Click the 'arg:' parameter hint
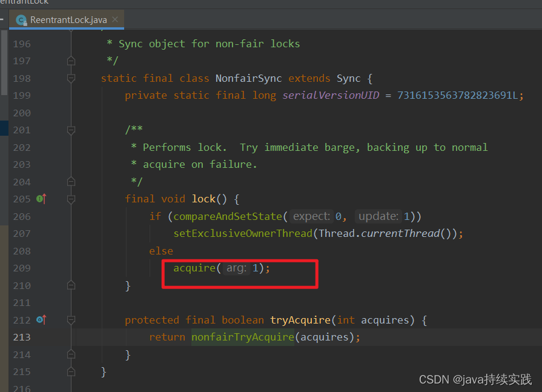Screen dimensions: 542x392 coord(236,268)
